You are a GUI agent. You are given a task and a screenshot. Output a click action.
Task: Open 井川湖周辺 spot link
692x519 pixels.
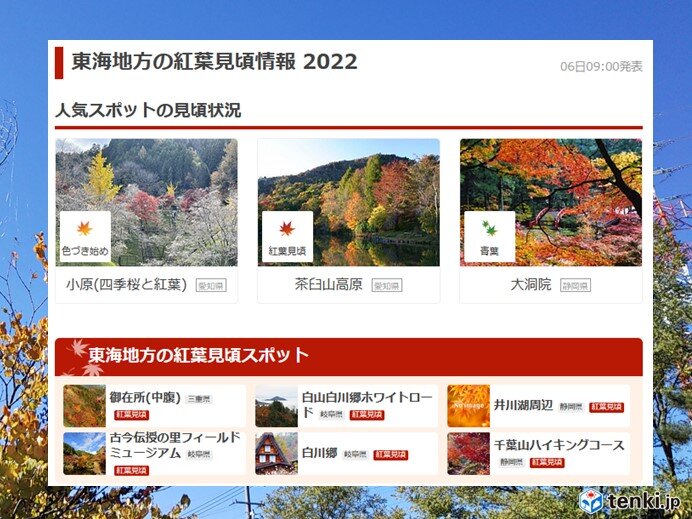(x=523, y=406)
